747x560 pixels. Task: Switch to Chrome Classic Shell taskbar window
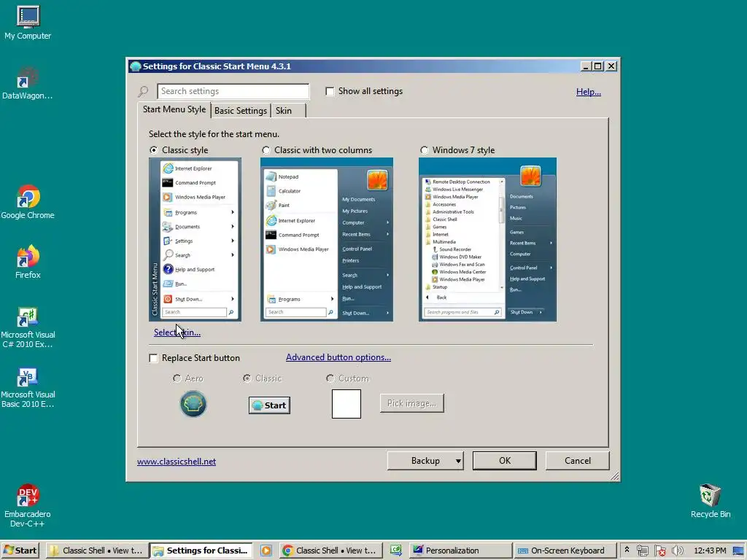331,551
